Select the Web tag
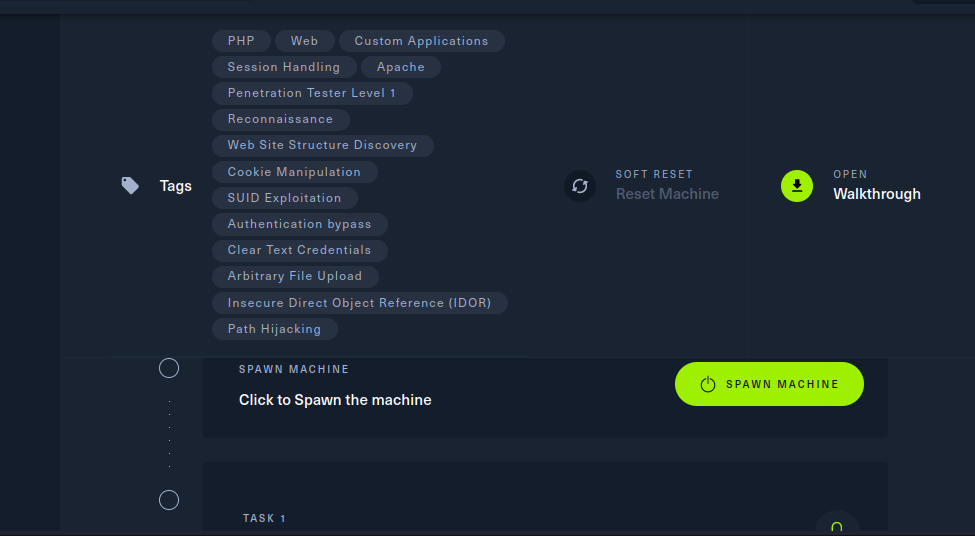Image resolution: width=975 pixels, height=536 pixels. 304,41
